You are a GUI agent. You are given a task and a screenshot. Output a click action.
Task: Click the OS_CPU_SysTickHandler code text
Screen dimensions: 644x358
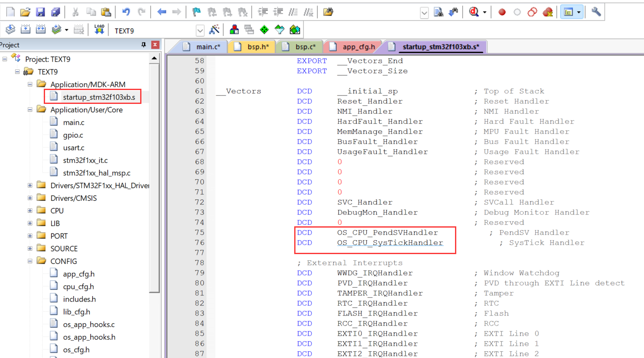390,243
